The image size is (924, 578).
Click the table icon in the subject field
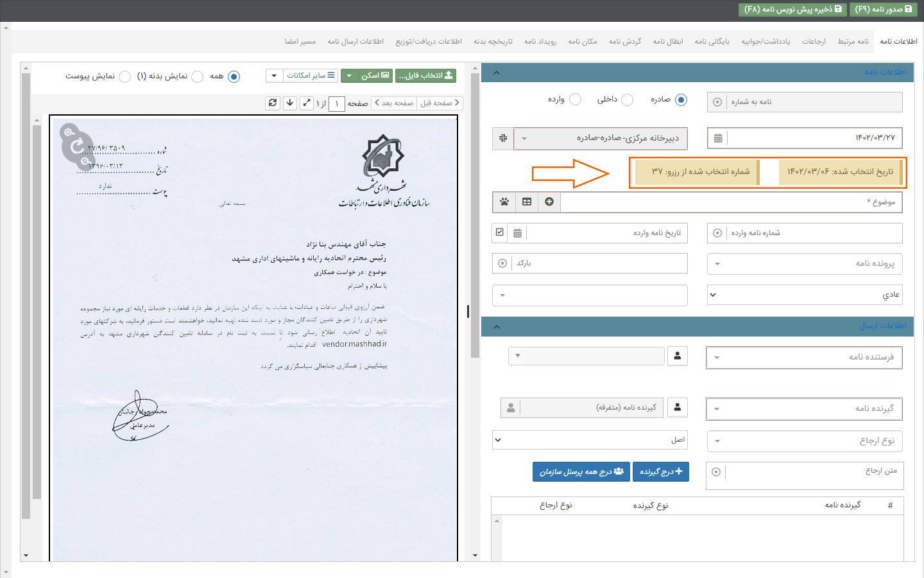527,202
